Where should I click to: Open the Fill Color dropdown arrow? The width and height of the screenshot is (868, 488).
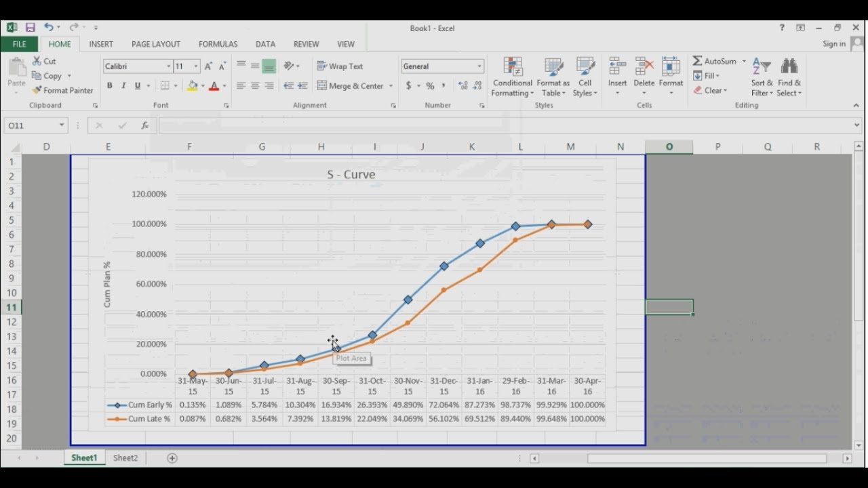[202, 86]
